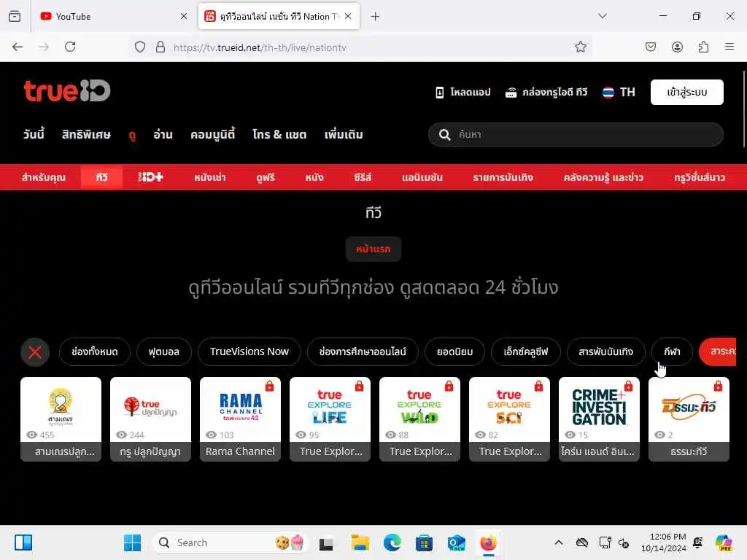Open the ซีรีส์ tab
The width and height of the screenshot is (747, 560).
pos(363,177)
